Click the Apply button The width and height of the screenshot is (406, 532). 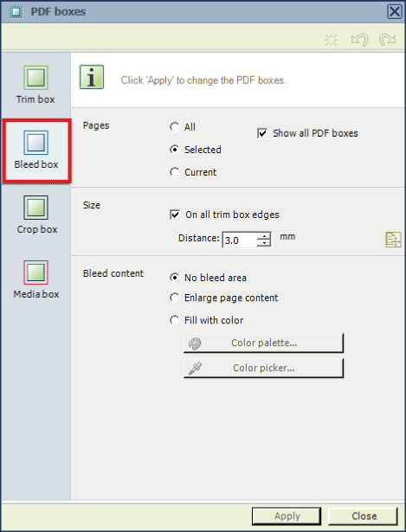tap(287, 516)
